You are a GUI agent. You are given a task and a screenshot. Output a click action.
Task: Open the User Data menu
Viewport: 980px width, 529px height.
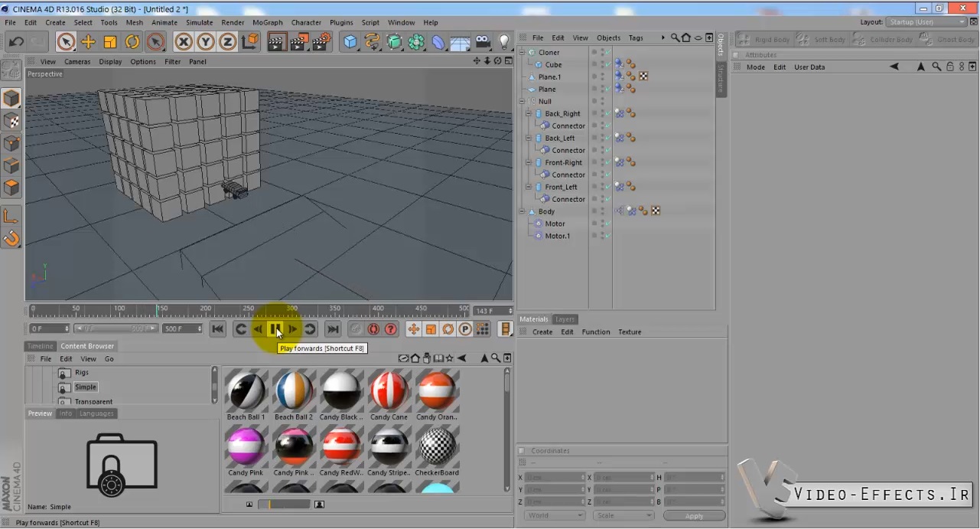coord(809,67)
